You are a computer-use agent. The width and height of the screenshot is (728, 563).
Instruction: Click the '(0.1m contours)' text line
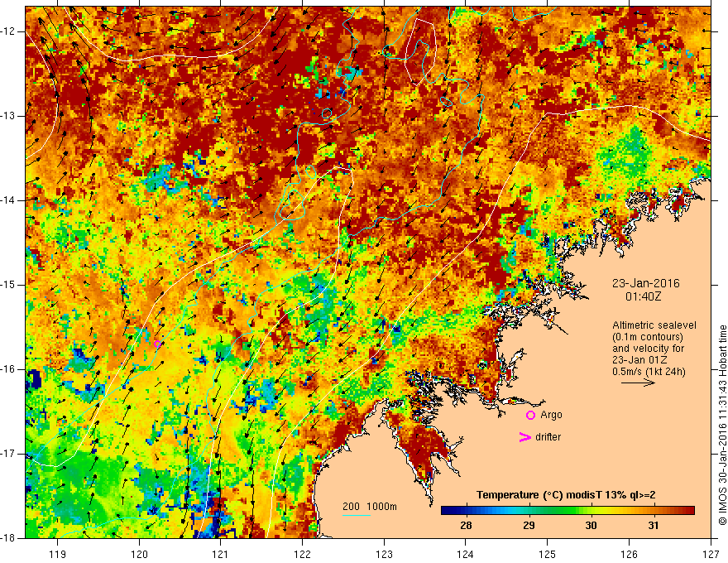click(x=648, y=337)
